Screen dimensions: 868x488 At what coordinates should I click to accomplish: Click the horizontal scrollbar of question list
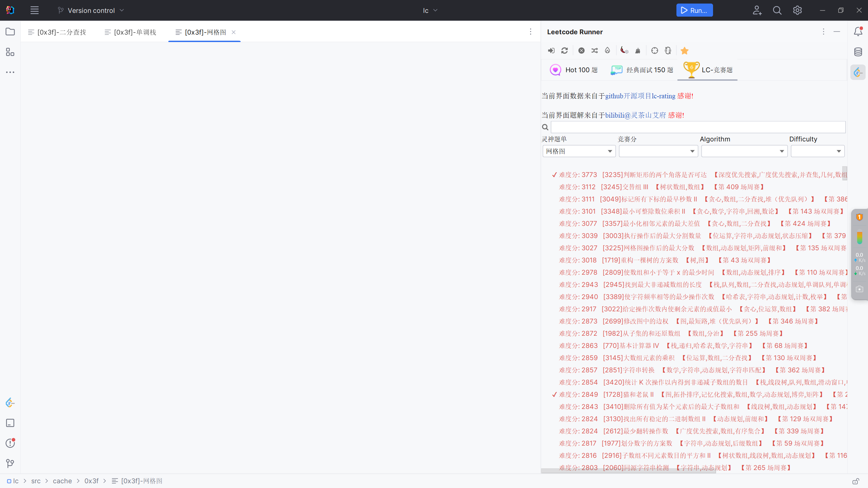(x=628, y=471)
